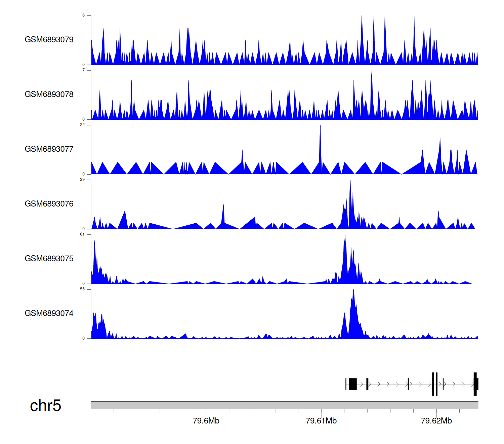Click the 79.61Mb axis position label
Image resolution: width=504 pixels, height=444 pixels.
point(321,421)
